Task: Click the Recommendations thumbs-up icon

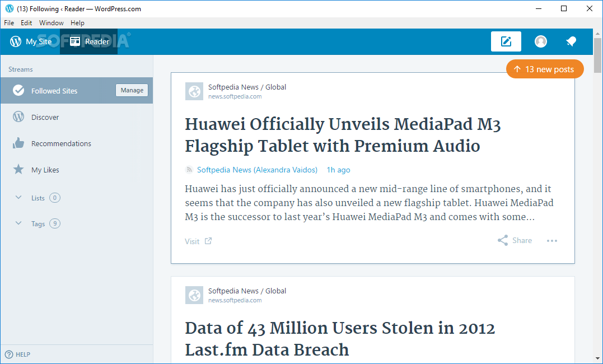Action: [18, 143]
